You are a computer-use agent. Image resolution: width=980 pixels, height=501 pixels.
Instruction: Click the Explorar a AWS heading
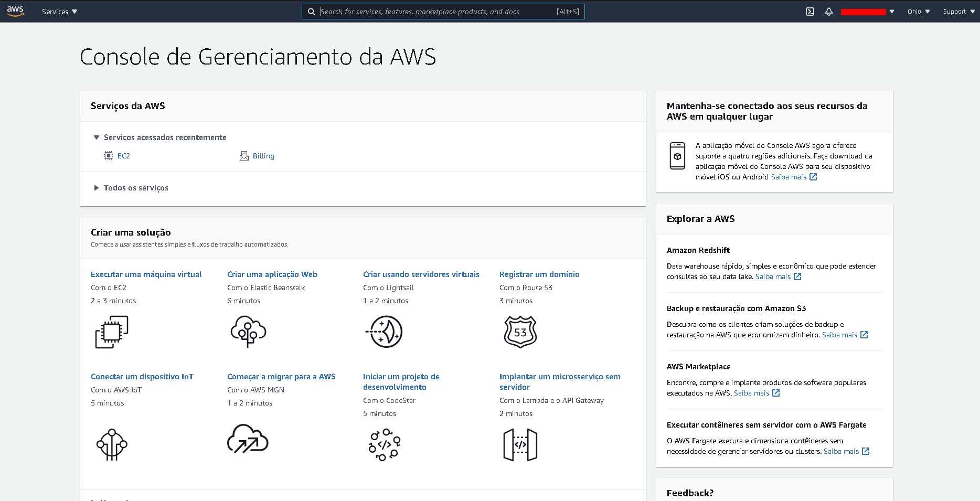[700, 219]
